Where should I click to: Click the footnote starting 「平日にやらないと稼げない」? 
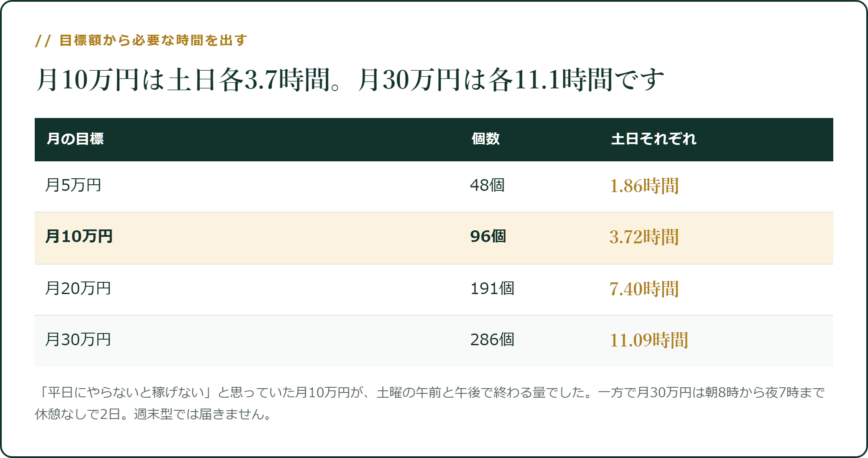[430, 403]
